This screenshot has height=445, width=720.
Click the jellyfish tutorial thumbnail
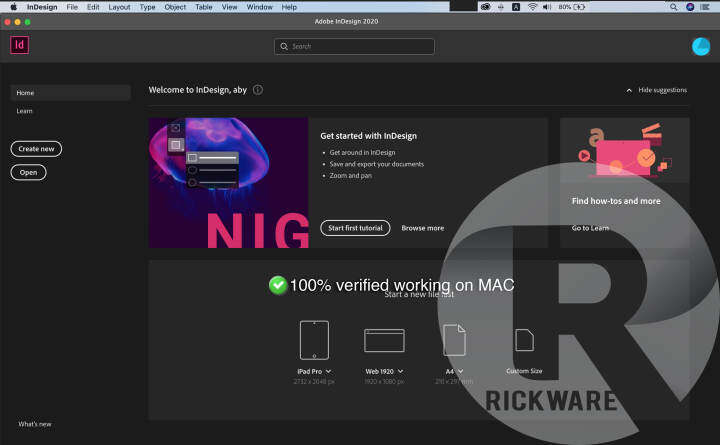click(228, 183)
